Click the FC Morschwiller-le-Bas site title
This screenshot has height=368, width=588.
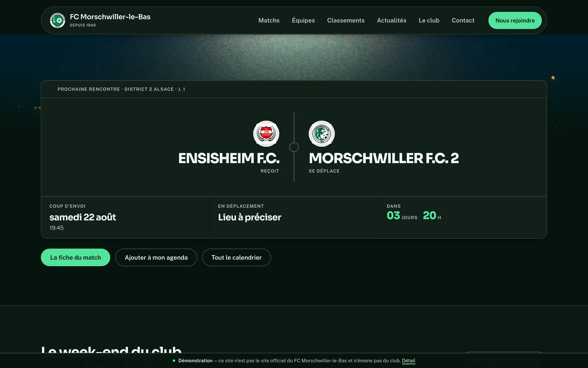(110, 17)
